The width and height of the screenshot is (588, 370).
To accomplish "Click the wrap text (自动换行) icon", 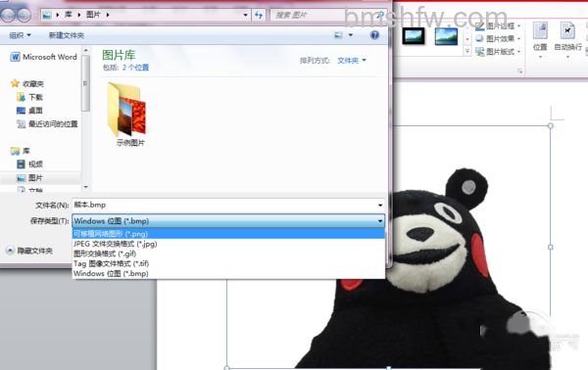I will coord(567,30).
